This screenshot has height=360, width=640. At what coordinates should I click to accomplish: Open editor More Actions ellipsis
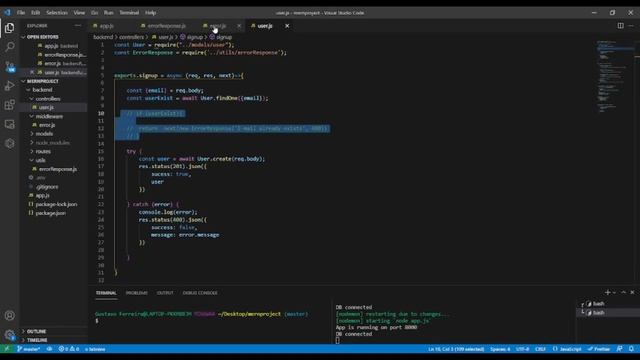click(631, 25)
